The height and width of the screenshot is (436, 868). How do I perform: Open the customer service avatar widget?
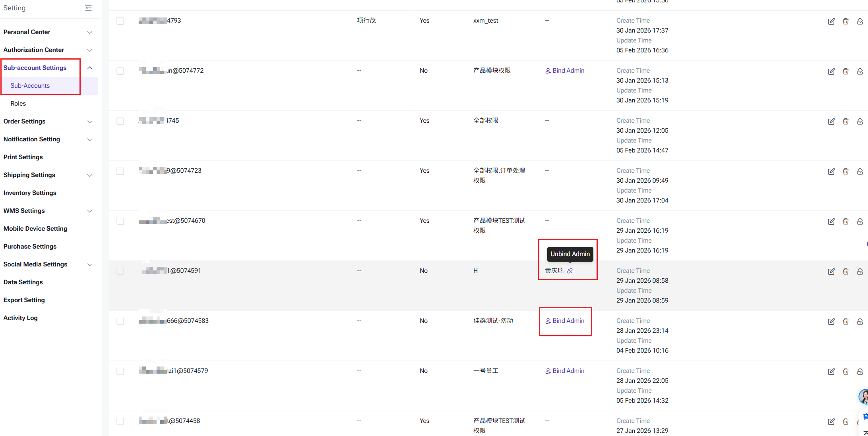pos(864,396)
